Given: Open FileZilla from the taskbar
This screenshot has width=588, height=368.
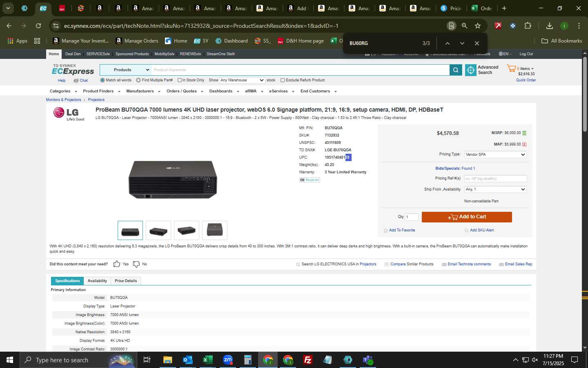Looking at the screenshot, I should (x=308, y=360).
